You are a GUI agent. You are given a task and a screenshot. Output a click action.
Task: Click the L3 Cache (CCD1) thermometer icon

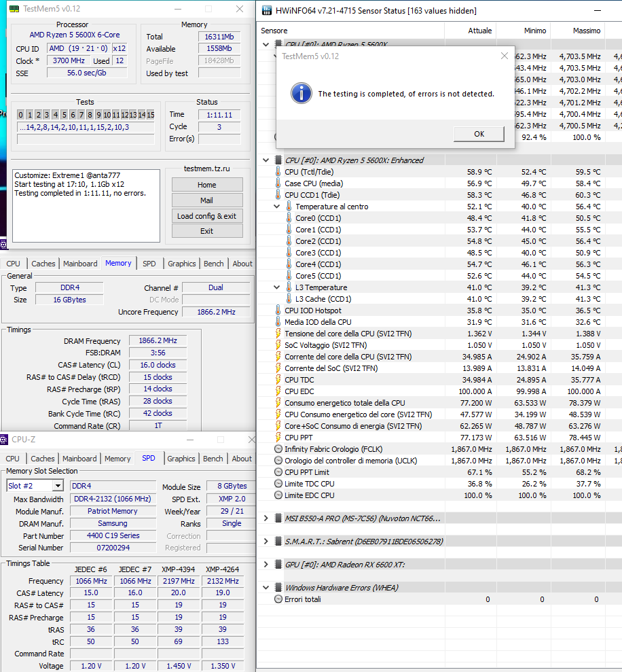[289, 299]
